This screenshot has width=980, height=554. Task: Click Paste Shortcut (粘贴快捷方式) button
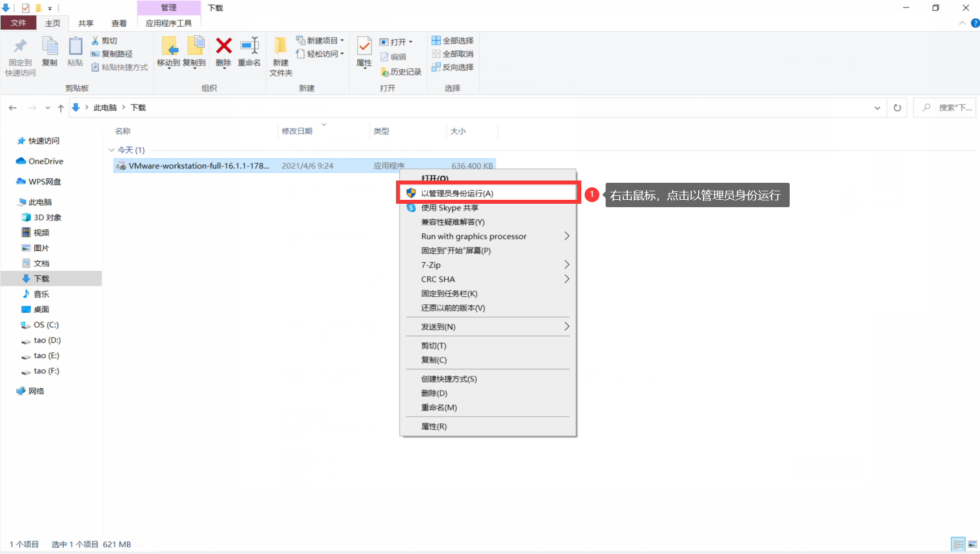coord(119,67)
